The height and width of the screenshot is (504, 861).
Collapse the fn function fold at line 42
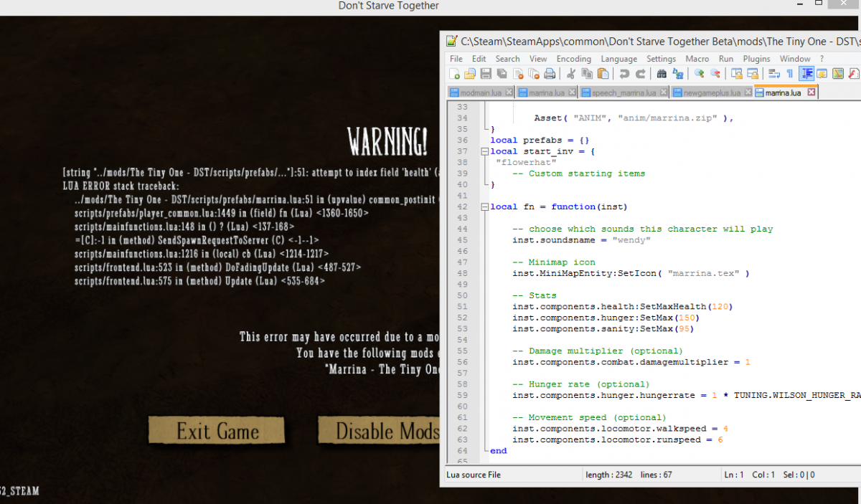coord(486,206)
